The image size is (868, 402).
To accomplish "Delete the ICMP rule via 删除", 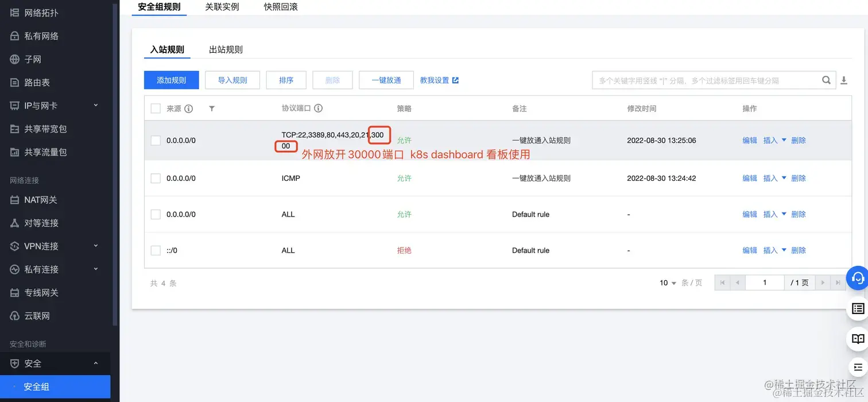I will [799, 178].
